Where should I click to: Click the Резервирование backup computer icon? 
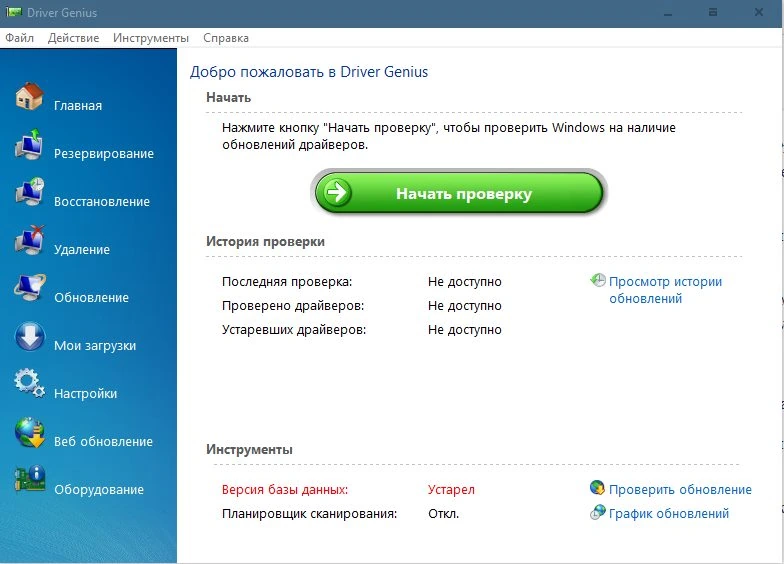[x=29, y=144]
